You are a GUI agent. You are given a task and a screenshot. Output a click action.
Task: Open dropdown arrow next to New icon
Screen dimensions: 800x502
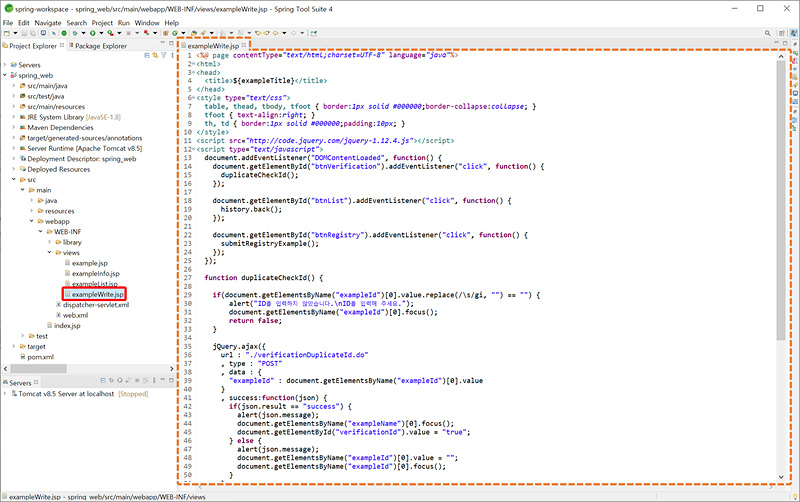point(15,33)
